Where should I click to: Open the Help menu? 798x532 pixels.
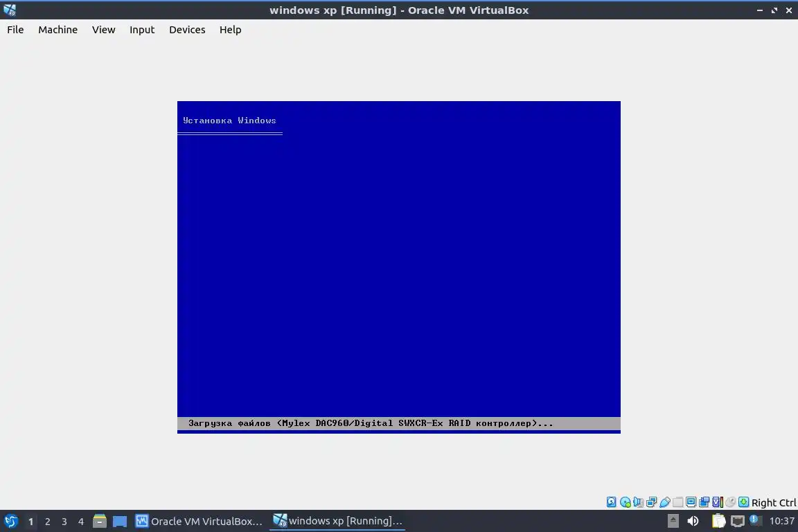[230, 30]
